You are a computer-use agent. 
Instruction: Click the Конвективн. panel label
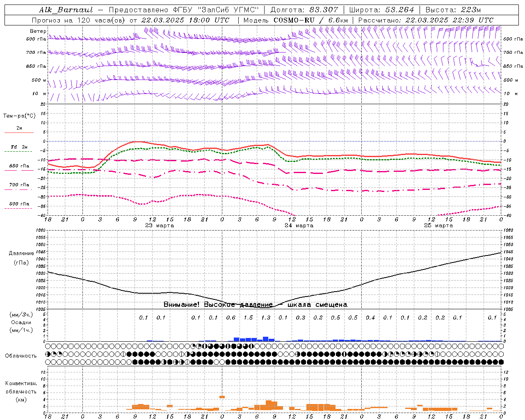(x=21, y=383)
